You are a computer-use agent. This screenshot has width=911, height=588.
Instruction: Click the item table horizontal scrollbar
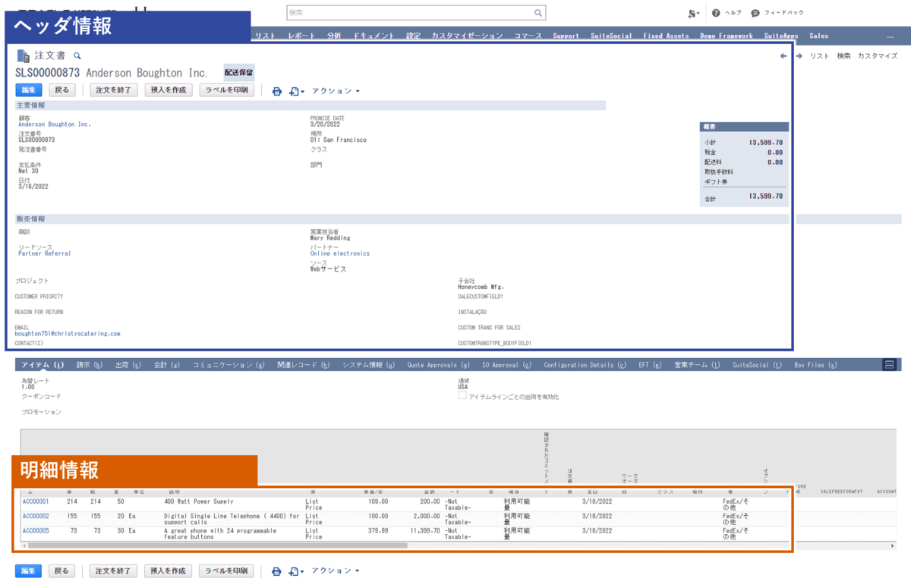[x=218, y=545]
